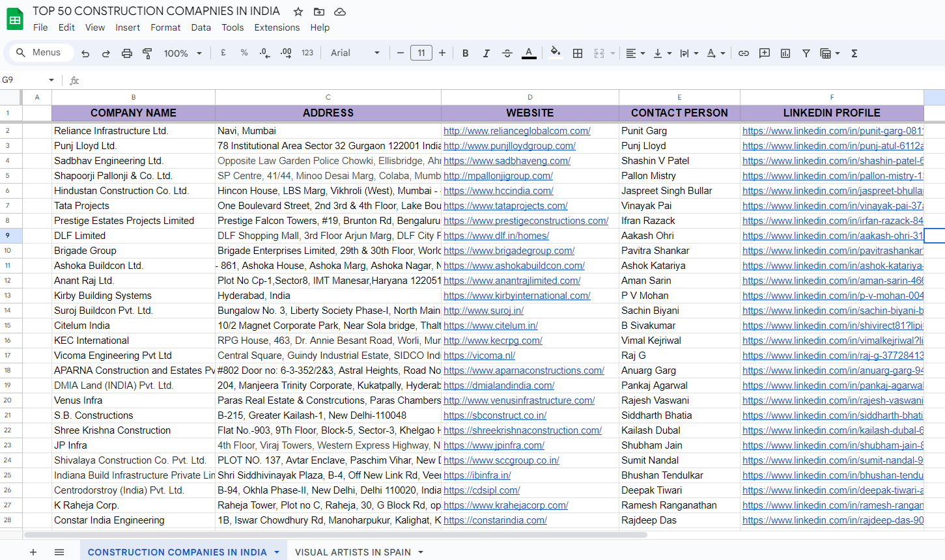
Task: Open Punit Garg's LinkedIn profile link
Action: (x=833, y=131)
